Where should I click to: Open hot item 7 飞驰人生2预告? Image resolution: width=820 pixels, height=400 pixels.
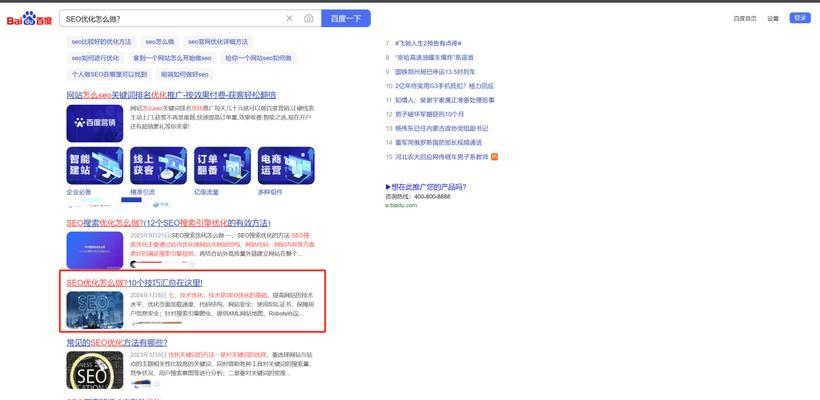coord(428,43)
